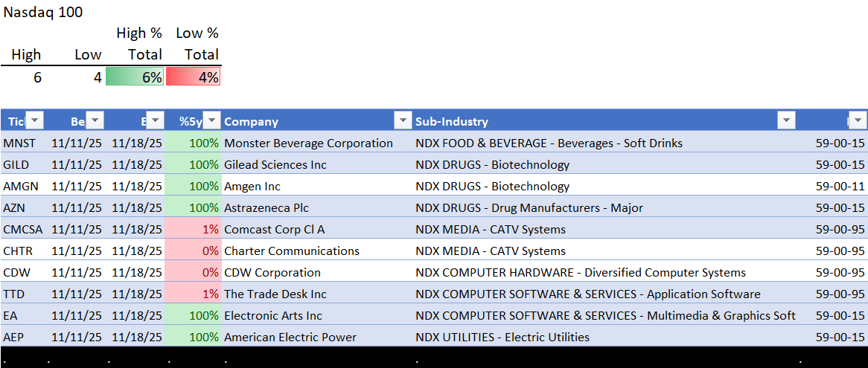Open the rightmost column's filter dropdown
The width and height of the screenshot is (868, 368).
click(x=858, y=121)
